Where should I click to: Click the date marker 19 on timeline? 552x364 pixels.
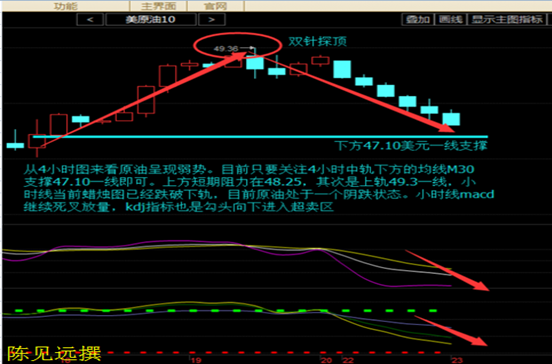[x=196, y=360]
